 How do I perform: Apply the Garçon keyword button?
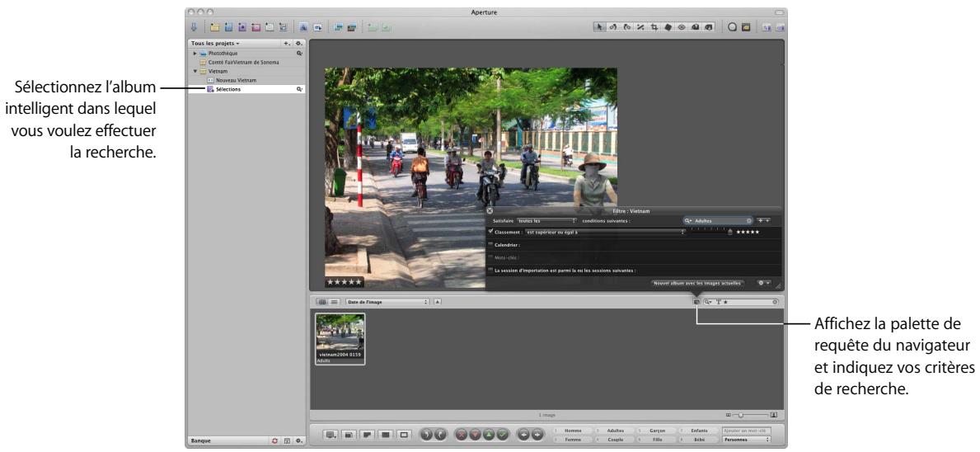tap(657, 431)
